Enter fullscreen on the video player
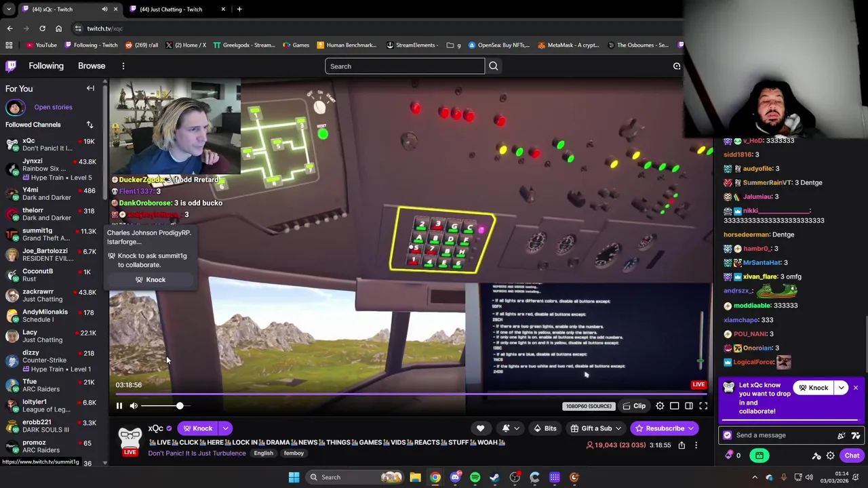This screenshot has height=488, width=868. click(x=703, y=406)
